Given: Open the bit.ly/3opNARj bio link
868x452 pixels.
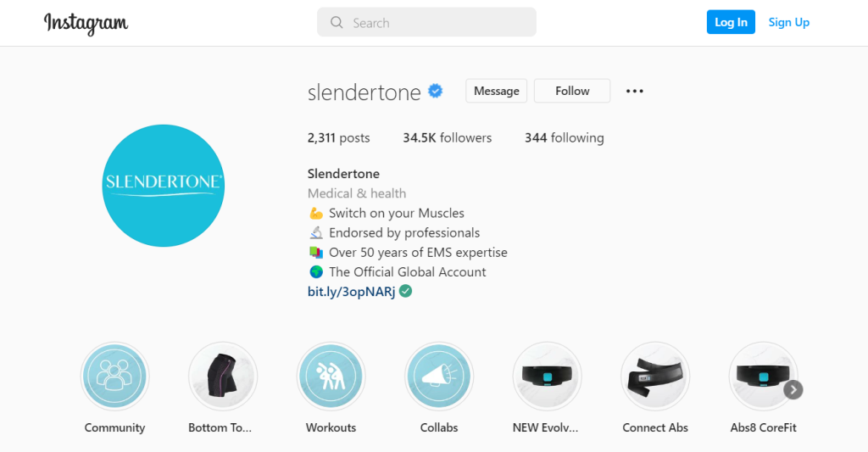Looking at the screenshot, I should tap(352, 292).
